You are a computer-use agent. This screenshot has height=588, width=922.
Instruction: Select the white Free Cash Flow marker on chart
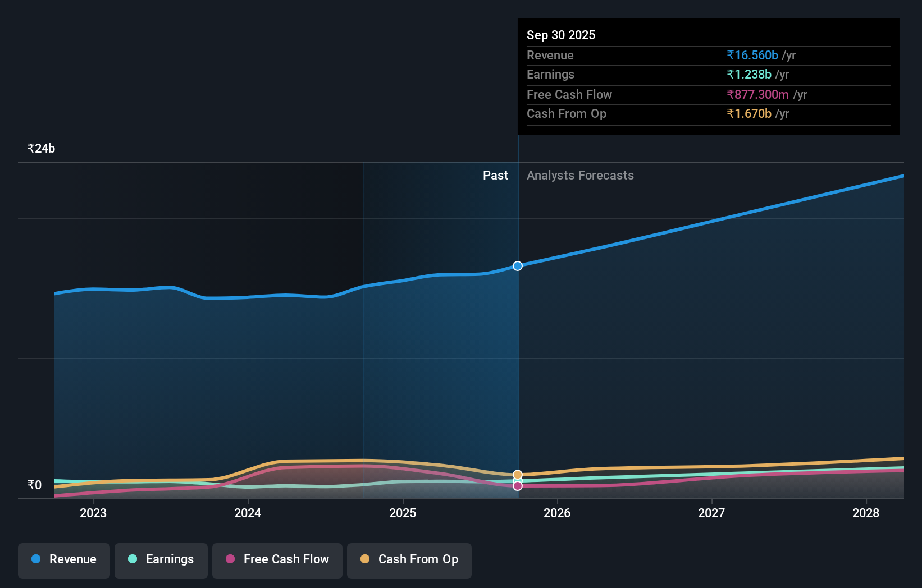coord(517,486)
